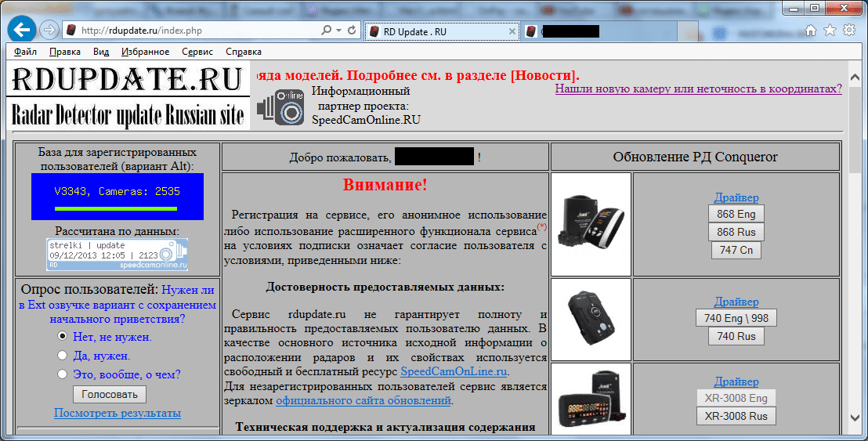Minimize the browser window

point(794,7)
